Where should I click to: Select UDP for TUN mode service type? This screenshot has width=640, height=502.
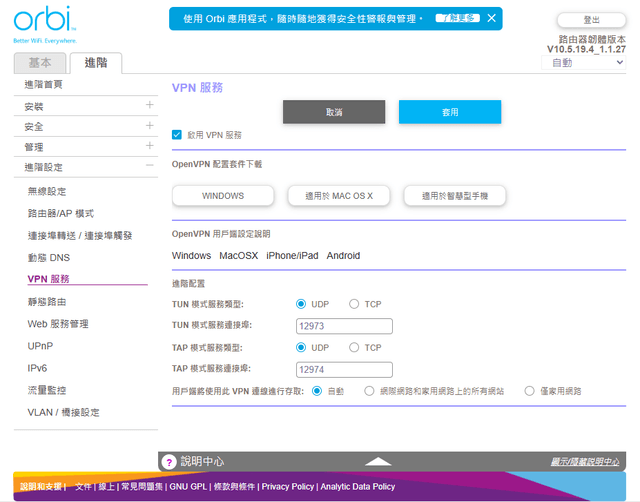[x=301, y=304]
